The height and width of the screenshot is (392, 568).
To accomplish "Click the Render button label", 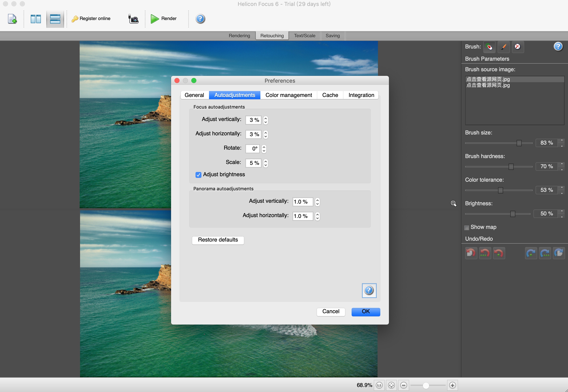I will coord(169,18).
